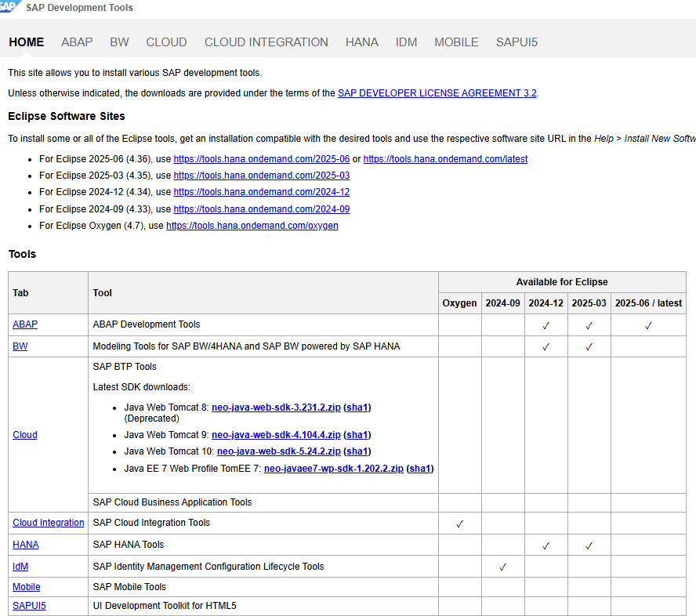Open the tools.hana.ondemand.com/latest link
Image resolution: width=696 pixels, height=616 pixels.
click(445, 159)
